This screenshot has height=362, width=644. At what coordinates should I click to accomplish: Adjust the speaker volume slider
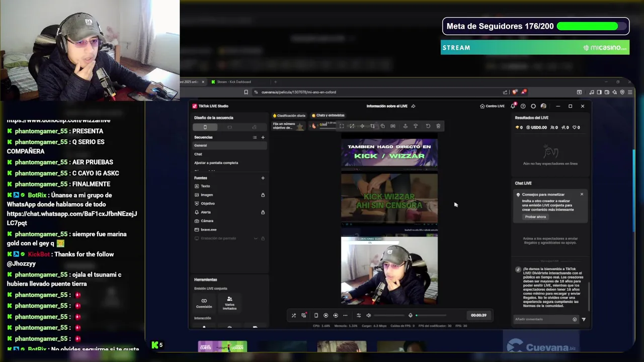coord(389,315)
